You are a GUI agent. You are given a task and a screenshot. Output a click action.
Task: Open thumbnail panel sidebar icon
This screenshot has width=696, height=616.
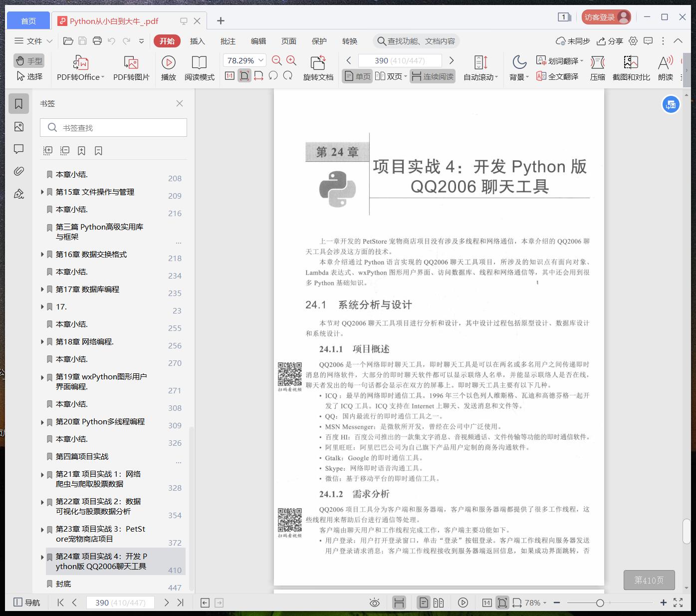19,127
